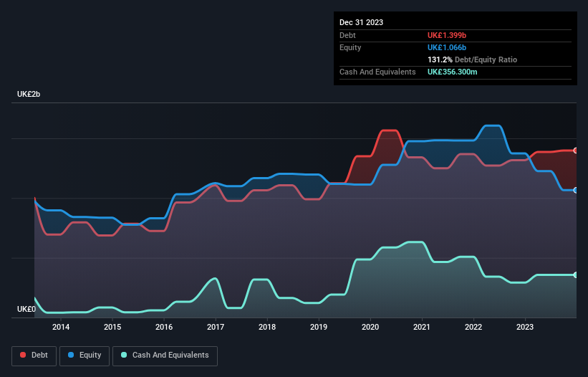This screenshot has width=588, height=377.
Task: Click the UK£356.300m cash value
Action: [452, 72]
